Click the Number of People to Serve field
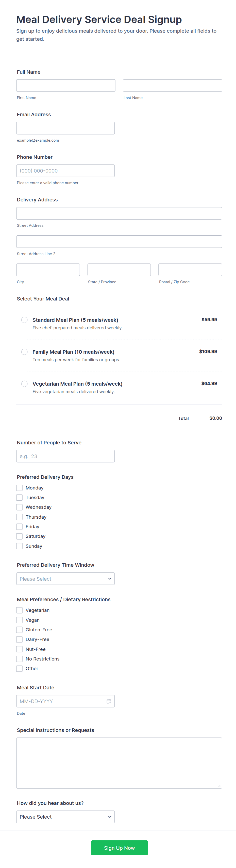 [x=65, y=456]
